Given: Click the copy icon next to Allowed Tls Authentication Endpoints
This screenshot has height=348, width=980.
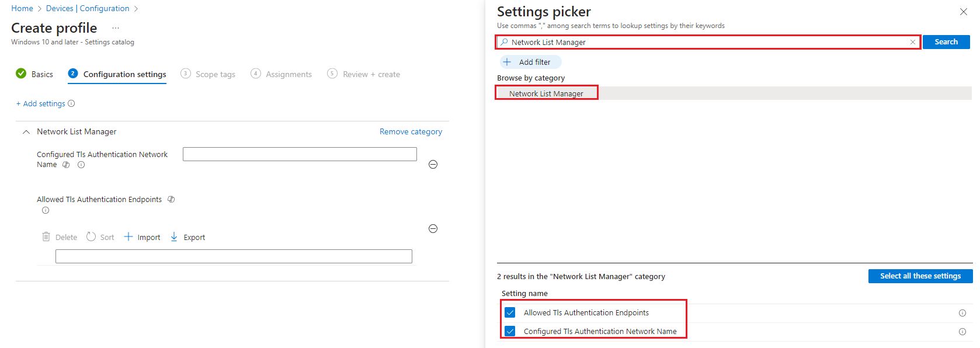Looking at the screenshot, I should pos(171,199).
